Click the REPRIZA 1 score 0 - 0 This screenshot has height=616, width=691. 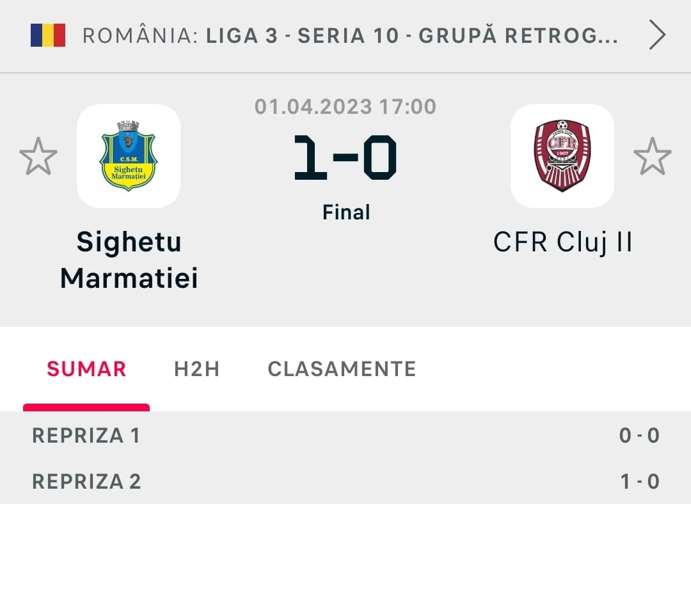pos(639,436)
